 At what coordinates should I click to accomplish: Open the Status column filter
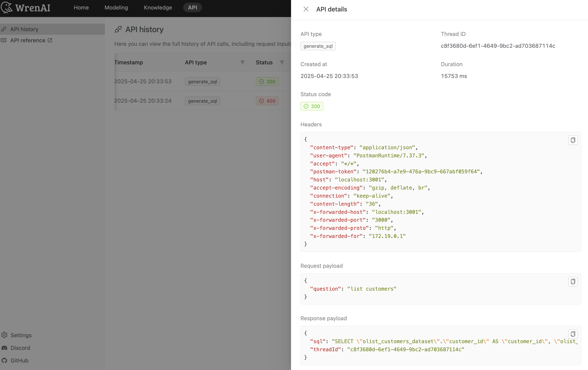(282, 63)
